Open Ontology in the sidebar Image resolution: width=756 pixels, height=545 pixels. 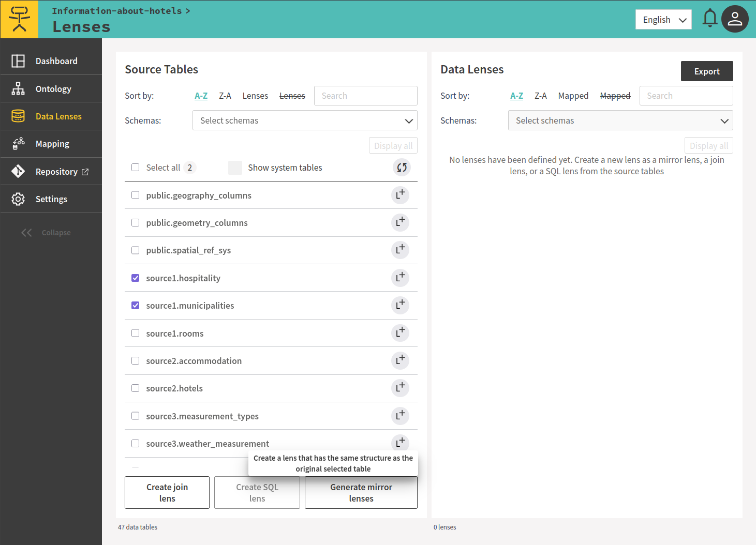pyautogui.click(x=53, y=89)
